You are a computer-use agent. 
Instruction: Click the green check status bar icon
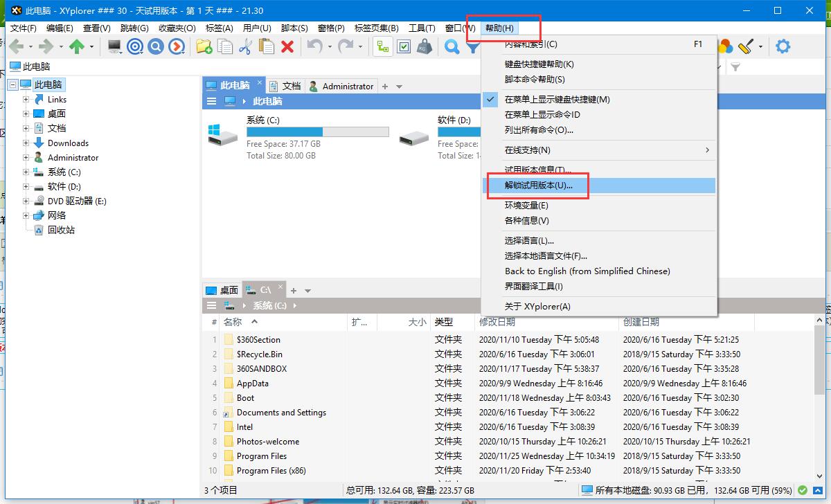(x=802, y=490)
